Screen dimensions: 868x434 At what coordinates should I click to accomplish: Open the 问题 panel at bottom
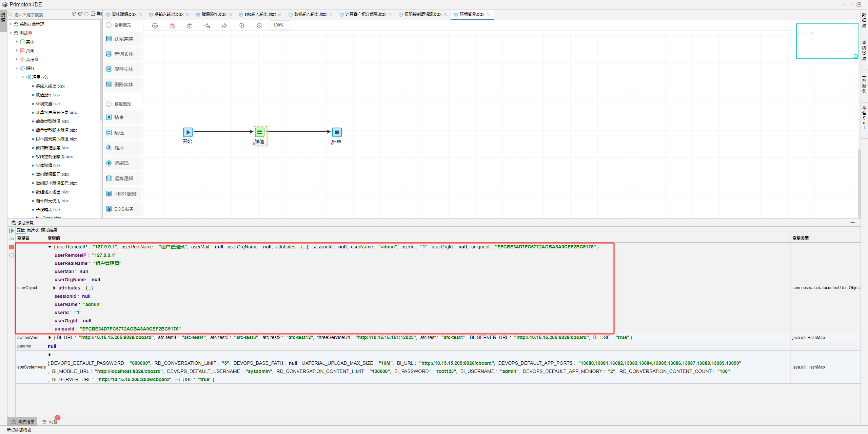click(53, 422)
